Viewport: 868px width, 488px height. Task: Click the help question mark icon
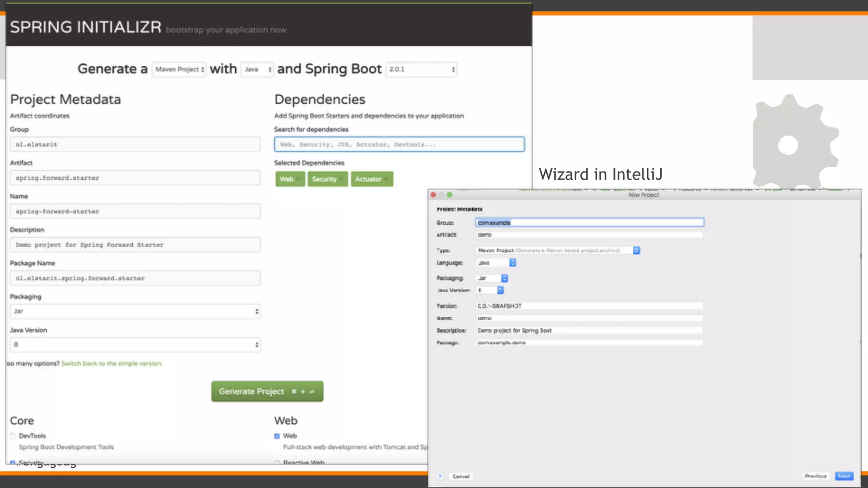point(440,476)
